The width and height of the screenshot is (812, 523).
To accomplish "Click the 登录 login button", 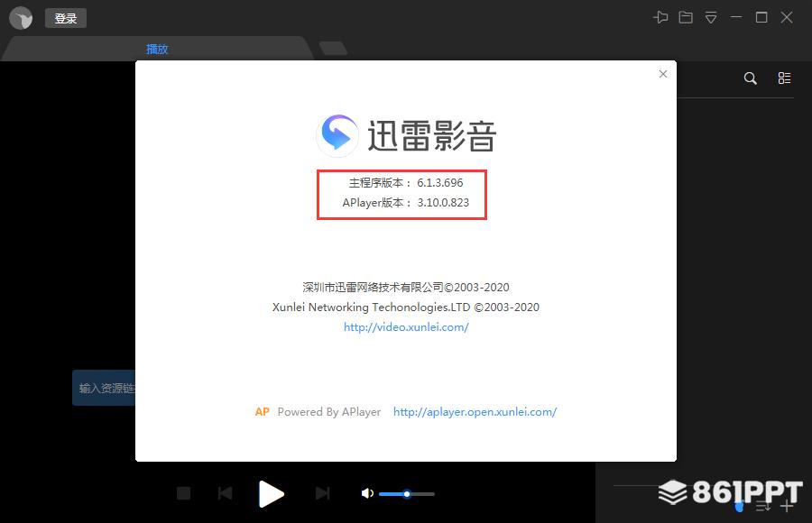I will 66,18.
